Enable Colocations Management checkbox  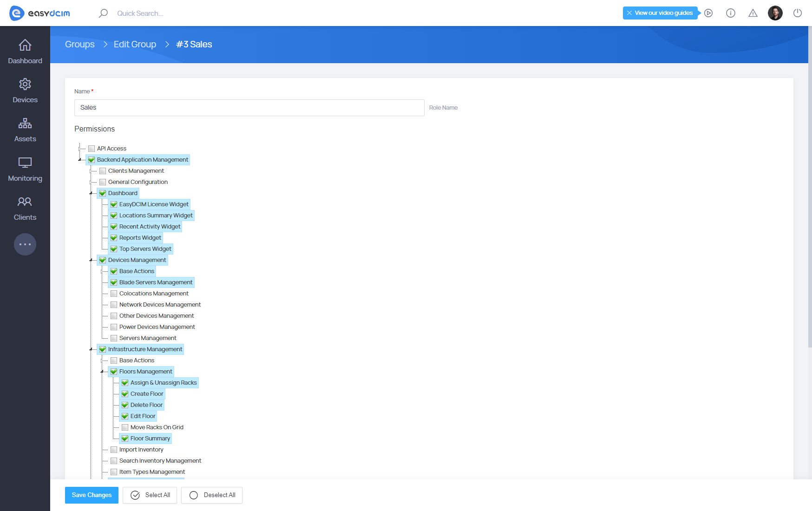tap(114, 294)
